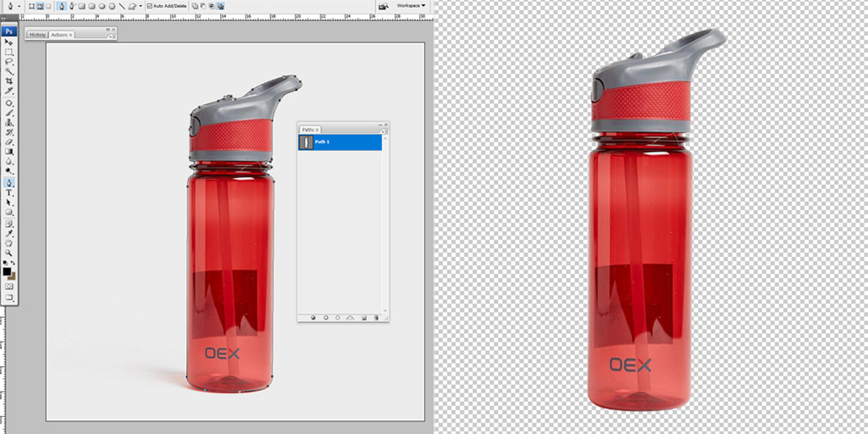
Task: Select the Dodge tool
Action: pyautogui.click(x=8, y=170)
